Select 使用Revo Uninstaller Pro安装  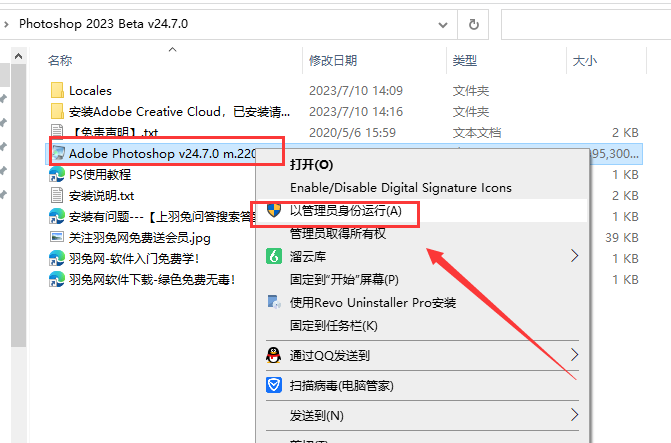pos(373,303)
